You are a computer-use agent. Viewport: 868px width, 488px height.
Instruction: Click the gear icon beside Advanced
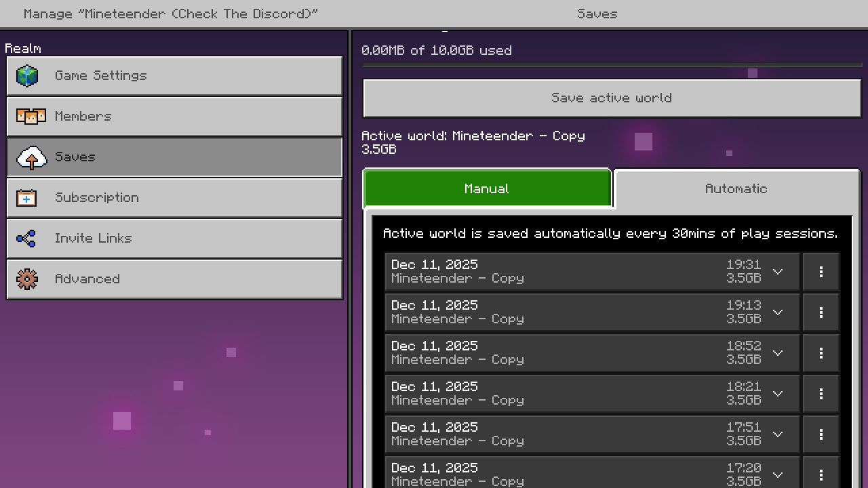point(27,279)
